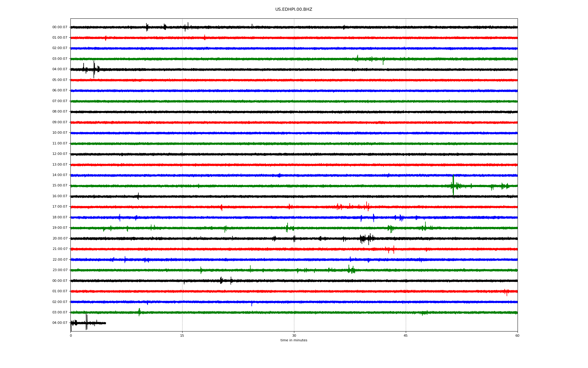Click the 05:00:07 trace time label
588x368 pixels.
(60, 80)
